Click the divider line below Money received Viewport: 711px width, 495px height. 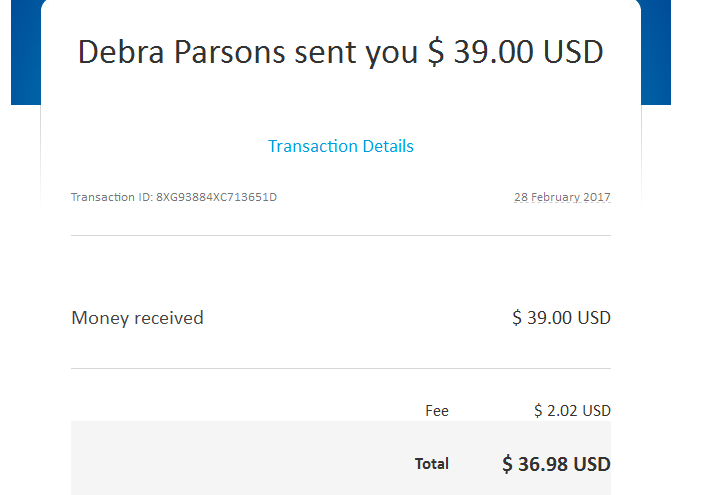[341, 369]
